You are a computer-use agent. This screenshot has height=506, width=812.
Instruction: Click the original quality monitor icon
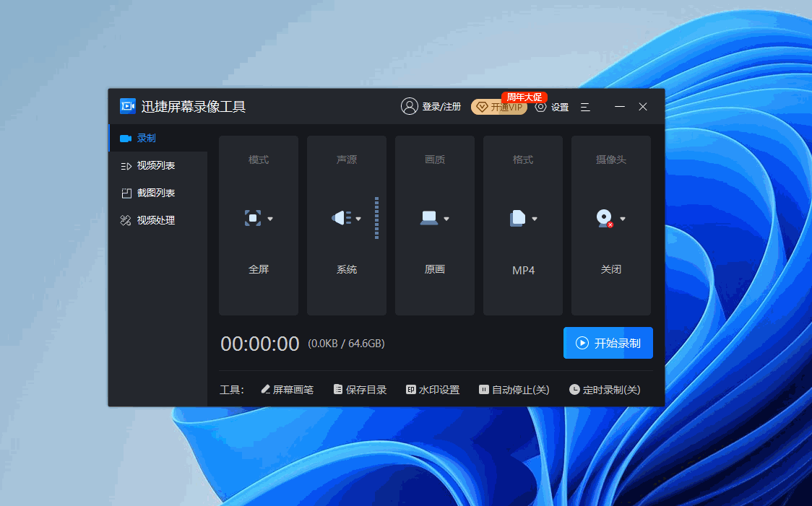[429, 218]
